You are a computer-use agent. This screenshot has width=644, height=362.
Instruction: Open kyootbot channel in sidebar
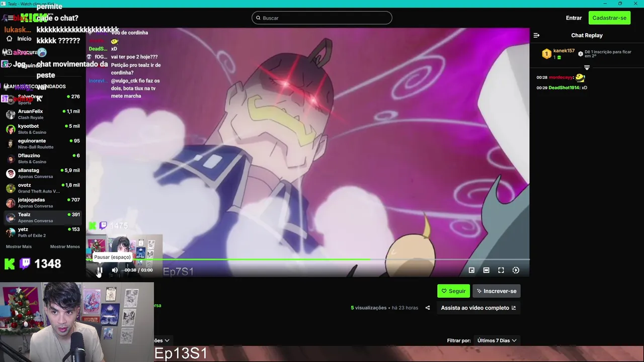(43, 129)
